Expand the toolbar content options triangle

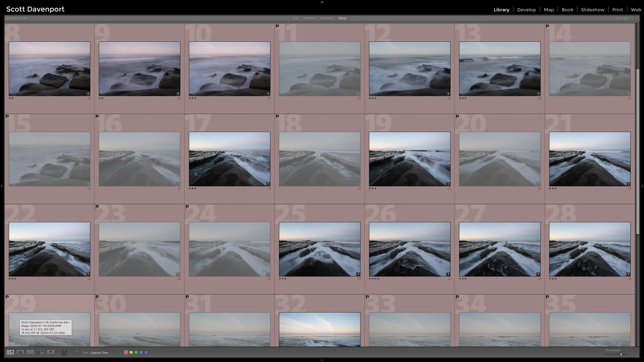click(635, 352)
